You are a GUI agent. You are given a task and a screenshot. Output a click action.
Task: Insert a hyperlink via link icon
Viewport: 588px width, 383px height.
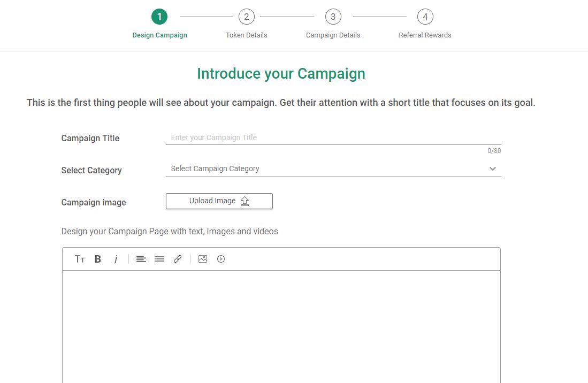pos(178,259)
